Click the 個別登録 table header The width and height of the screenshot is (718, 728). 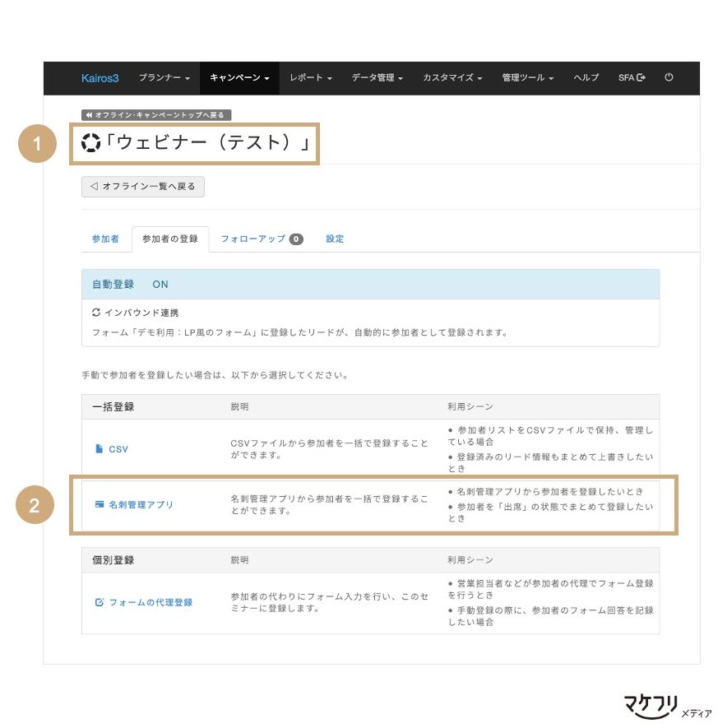113,560
